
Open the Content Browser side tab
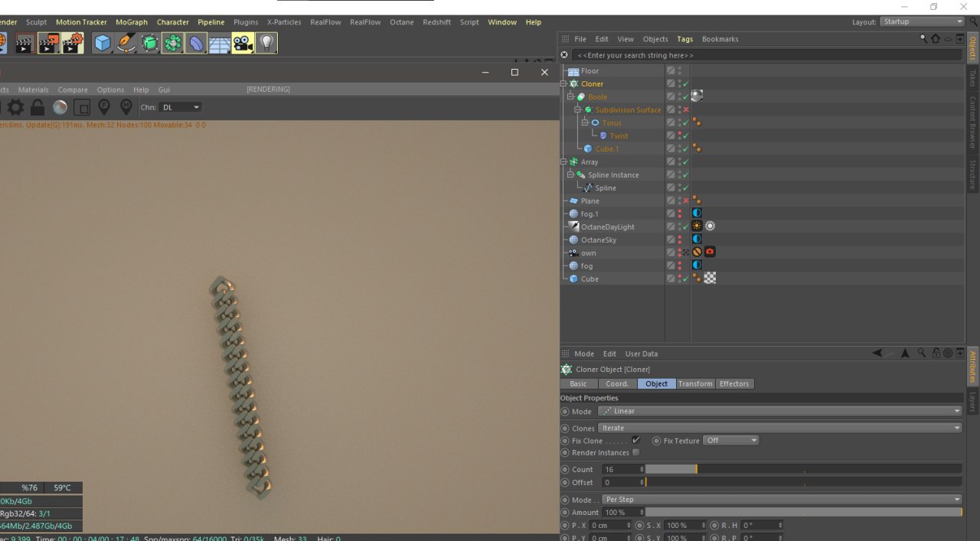pyautogui.click(x=973, y=124)
